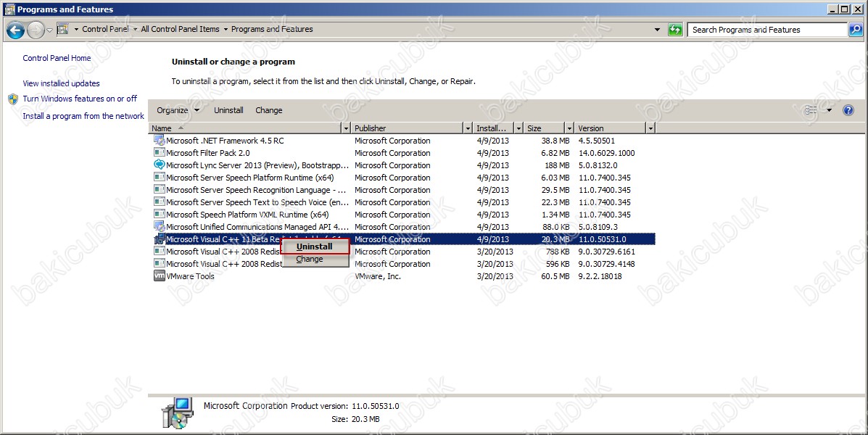Open the Size column filter dropdown

569,128
